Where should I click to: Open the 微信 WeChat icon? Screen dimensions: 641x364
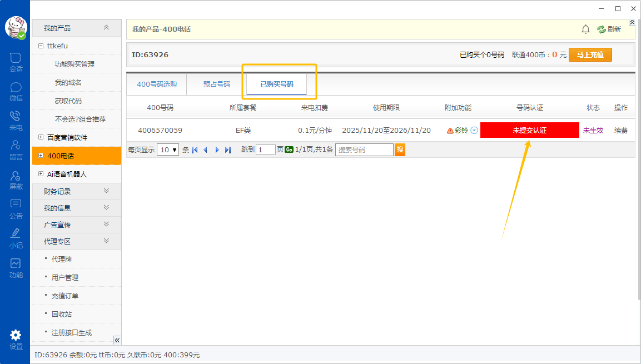click(16, 91)
